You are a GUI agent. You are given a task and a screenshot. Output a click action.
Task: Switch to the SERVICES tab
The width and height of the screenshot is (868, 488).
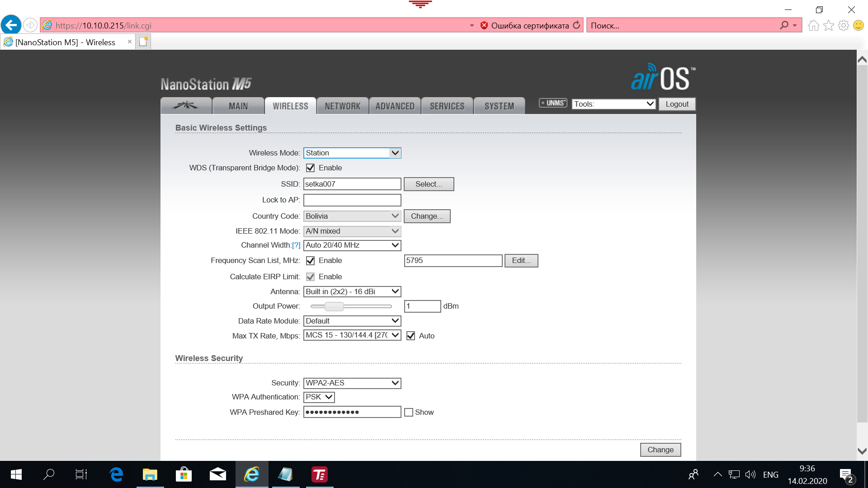tap(447, 106)
